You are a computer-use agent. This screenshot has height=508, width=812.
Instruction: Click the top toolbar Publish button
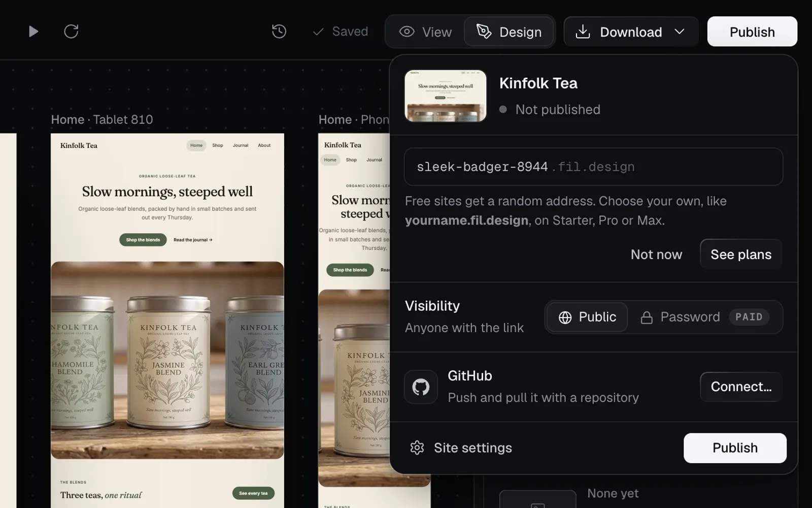[752, 31]
